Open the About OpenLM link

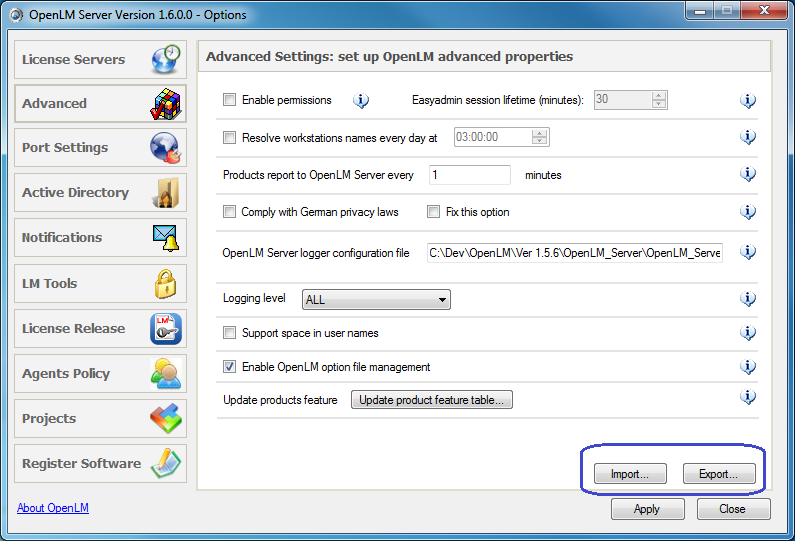click(53, 508)
